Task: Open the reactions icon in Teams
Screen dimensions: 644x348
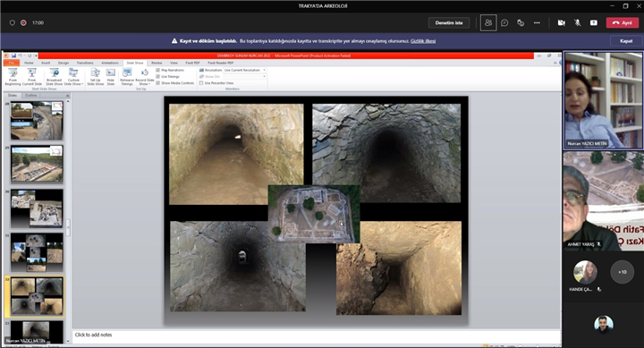Action: tap(521, 23)
